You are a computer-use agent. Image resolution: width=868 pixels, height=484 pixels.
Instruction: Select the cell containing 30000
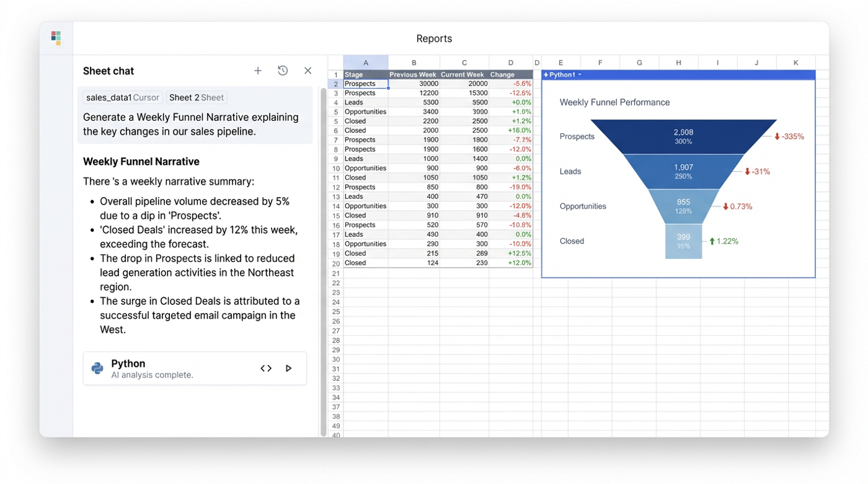(414, 84)
